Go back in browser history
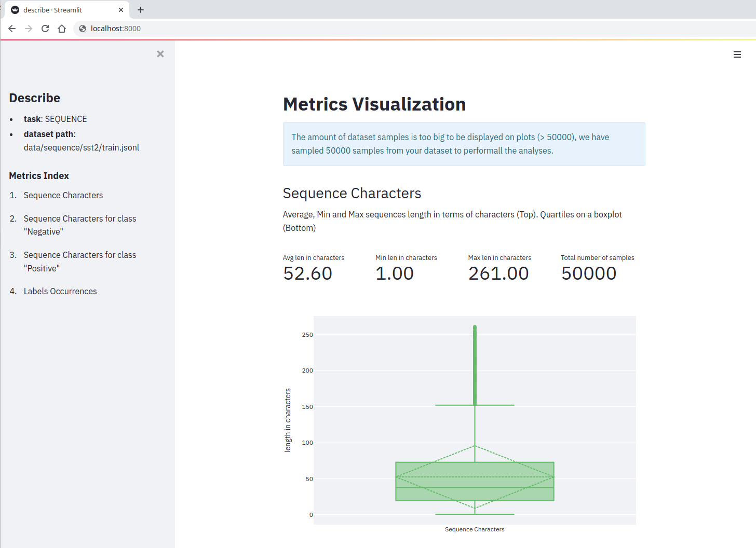The image size is (756, 548). tap(12, 29)
